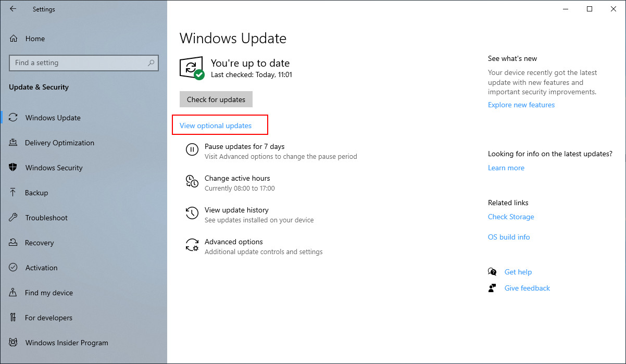The height and width of the screenshot is (364, 626).
Task: Minimize the Settings window
Action: 566,9
